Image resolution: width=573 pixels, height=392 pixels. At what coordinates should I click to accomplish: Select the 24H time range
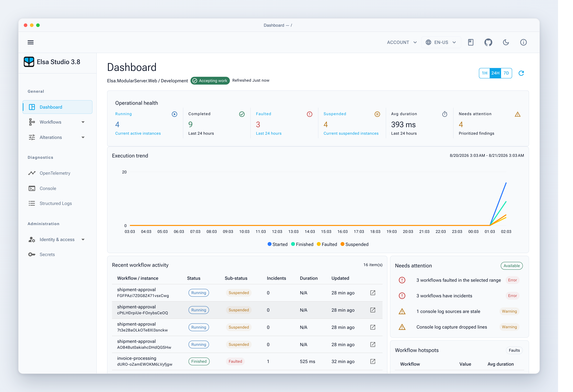(495, 73)
